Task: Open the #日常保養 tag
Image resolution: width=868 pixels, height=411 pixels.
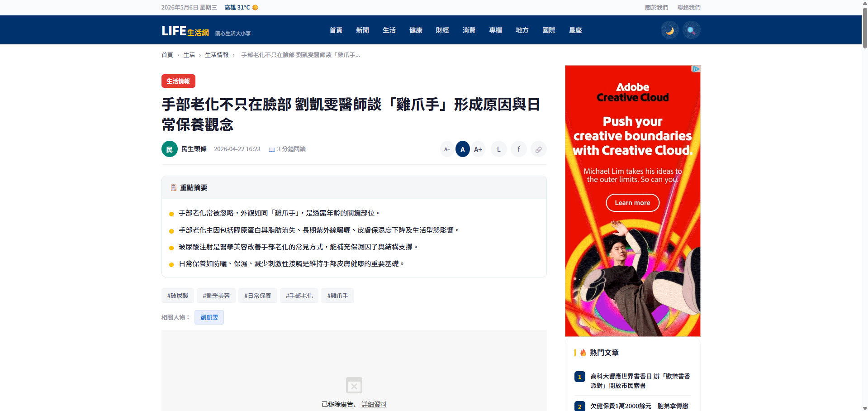Action: pos(258,296)
